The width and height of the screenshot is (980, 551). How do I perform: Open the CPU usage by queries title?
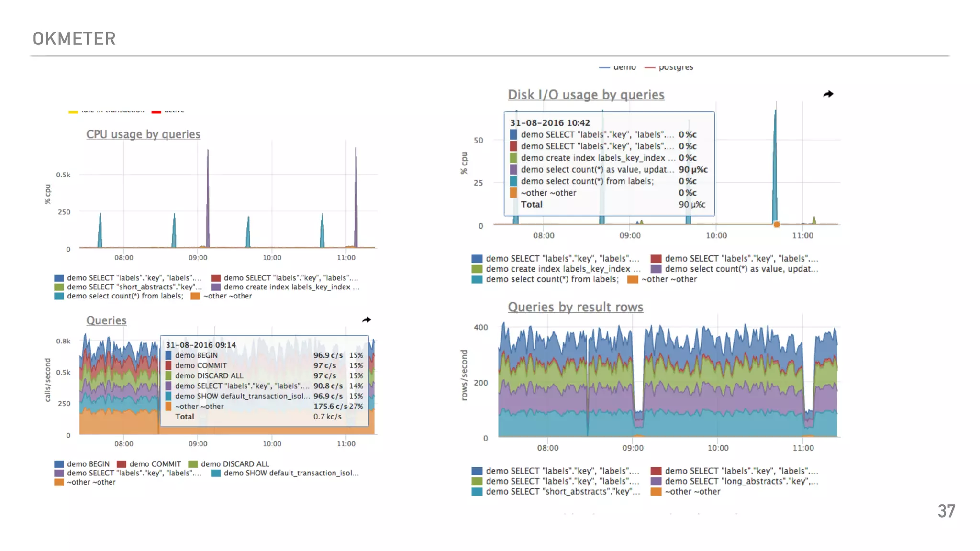coord(143,134)
